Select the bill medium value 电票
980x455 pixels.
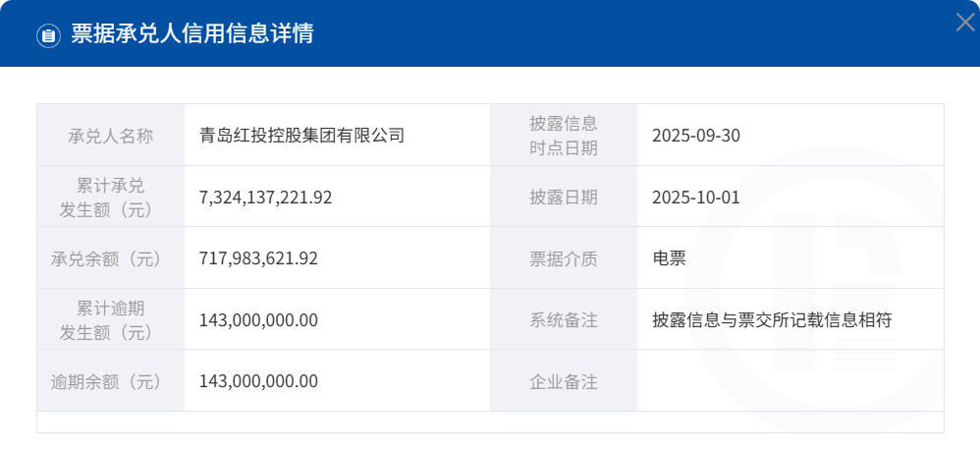pos(669,258)
